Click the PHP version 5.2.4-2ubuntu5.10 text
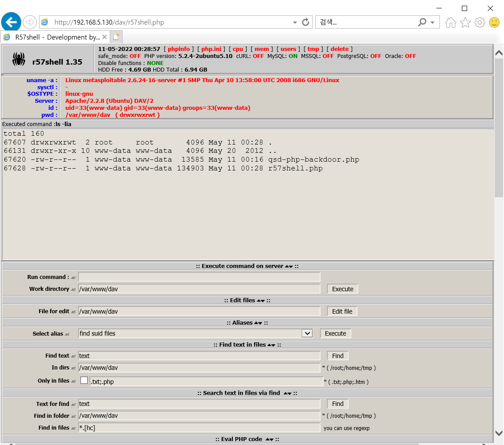The width and height of the screenshot is (504, 445). click(x=205, y=56)
